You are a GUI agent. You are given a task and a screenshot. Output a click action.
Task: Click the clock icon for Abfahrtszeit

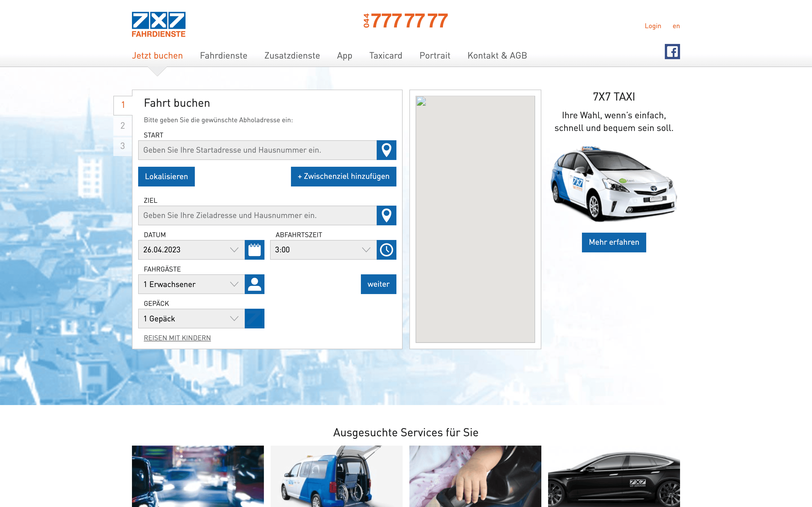[386, 250]
